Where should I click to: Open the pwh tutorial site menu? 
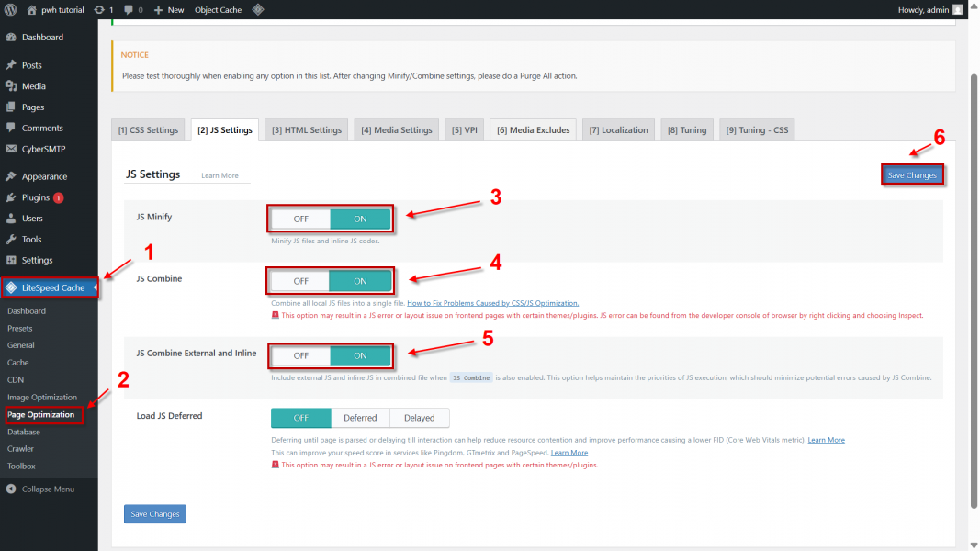[56, 9]
